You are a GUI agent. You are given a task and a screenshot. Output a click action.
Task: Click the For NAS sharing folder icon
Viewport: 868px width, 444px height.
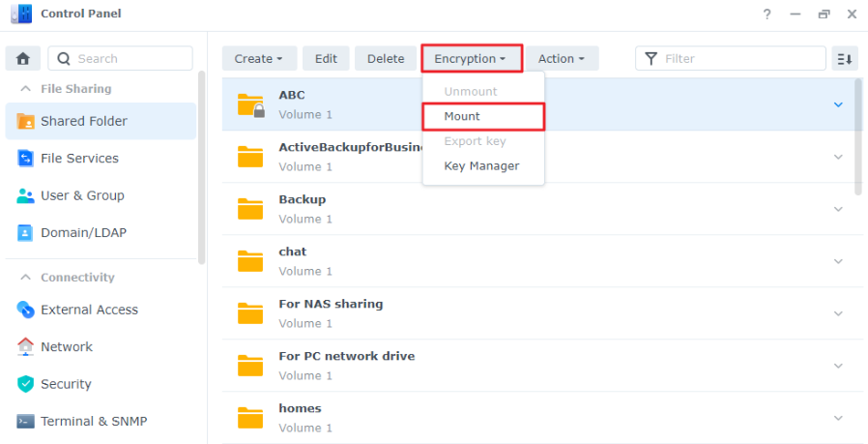[250, 313]
